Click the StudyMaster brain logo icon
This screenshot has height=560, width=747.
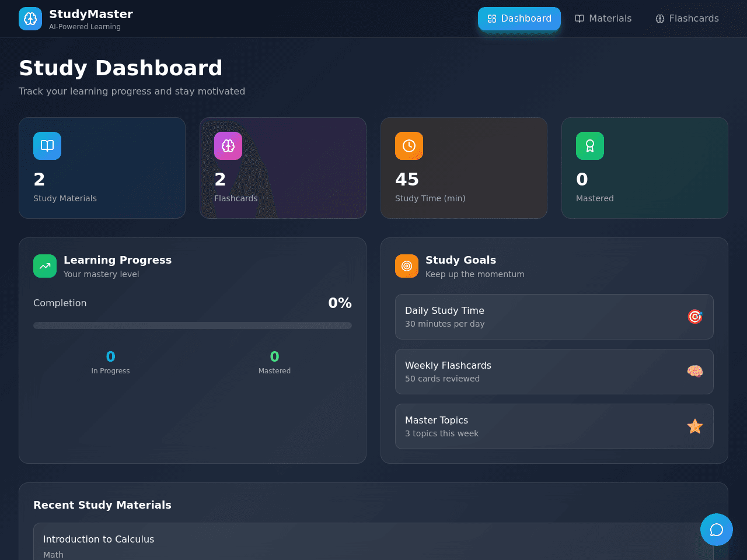coord(30,19)
